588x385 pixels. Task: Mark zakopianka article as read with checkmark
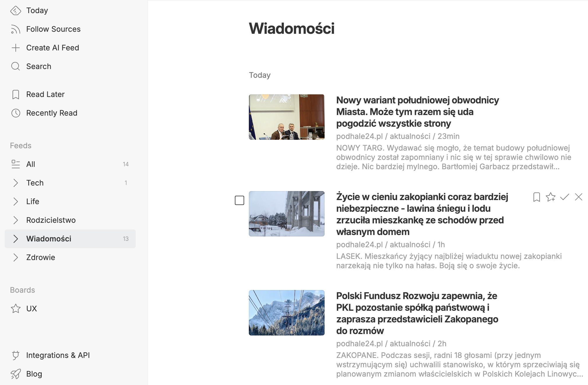coord(564,197)
